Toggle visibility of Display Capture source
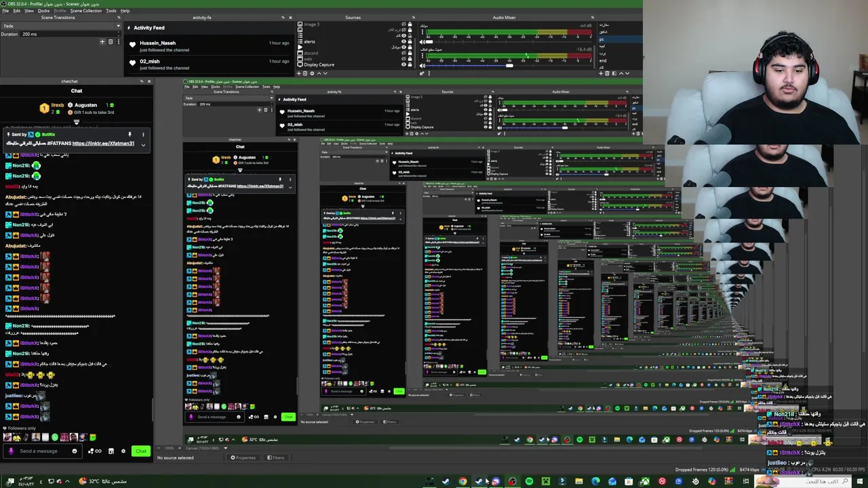868x488 pixels. [403, 64]
